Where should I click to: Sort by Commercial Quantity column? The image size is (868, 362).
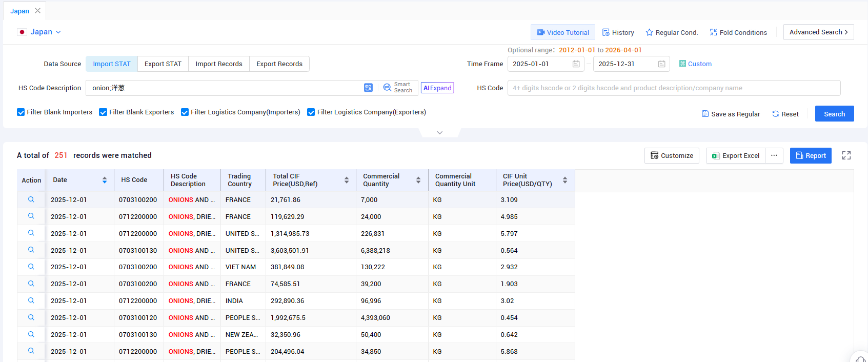pyautogui.click(x=418, y=180)
